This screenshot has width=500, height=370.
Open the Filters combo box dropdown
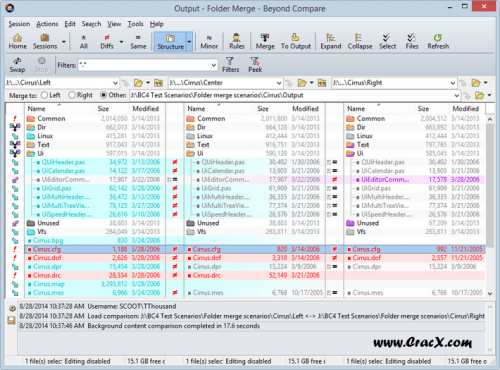214,65
